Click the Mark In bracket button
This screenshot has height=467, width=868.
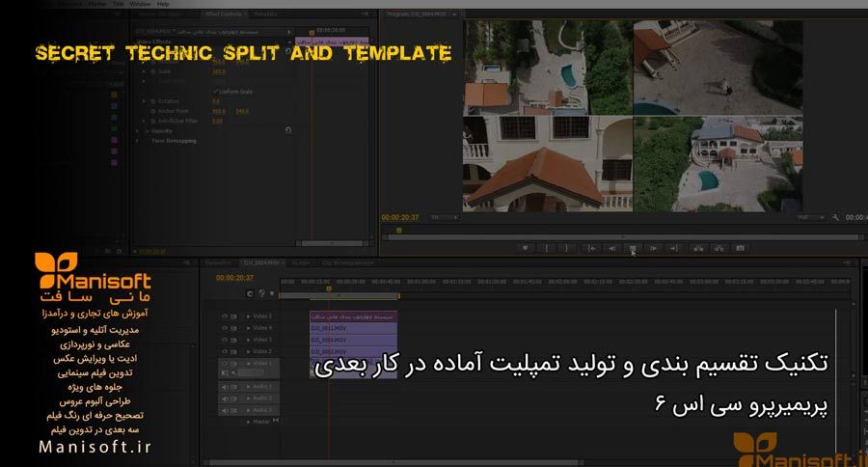547,248
